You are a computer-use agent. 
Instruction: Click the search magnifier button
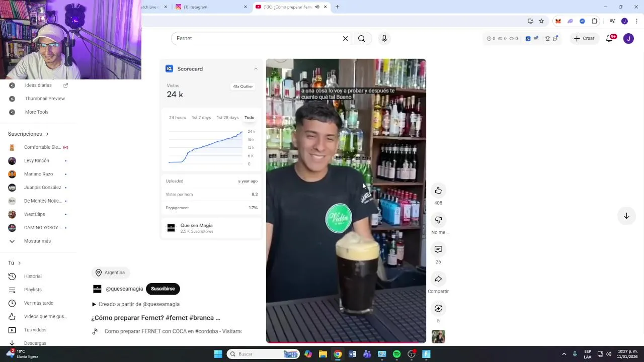tap(361, 38)
